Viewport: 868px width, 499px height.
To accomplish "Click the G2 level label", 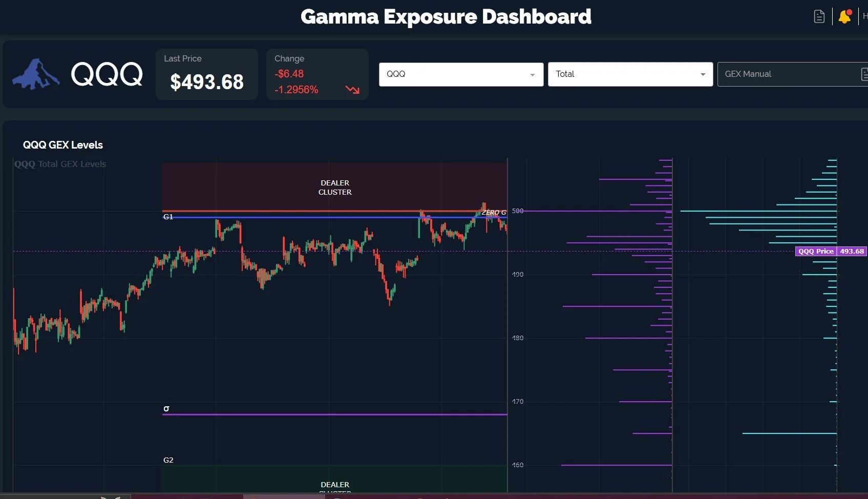I will tap(168, 460).
